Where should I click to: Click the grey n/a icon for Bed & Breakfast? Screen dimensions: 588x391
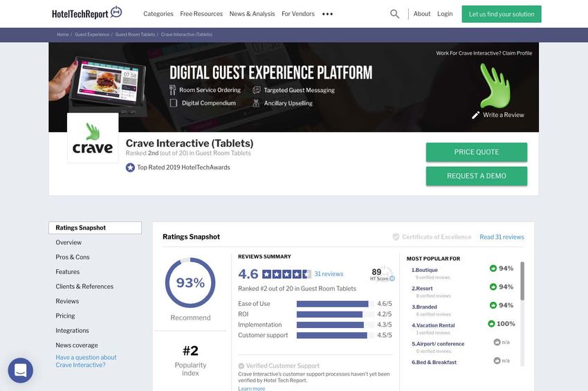497,361
